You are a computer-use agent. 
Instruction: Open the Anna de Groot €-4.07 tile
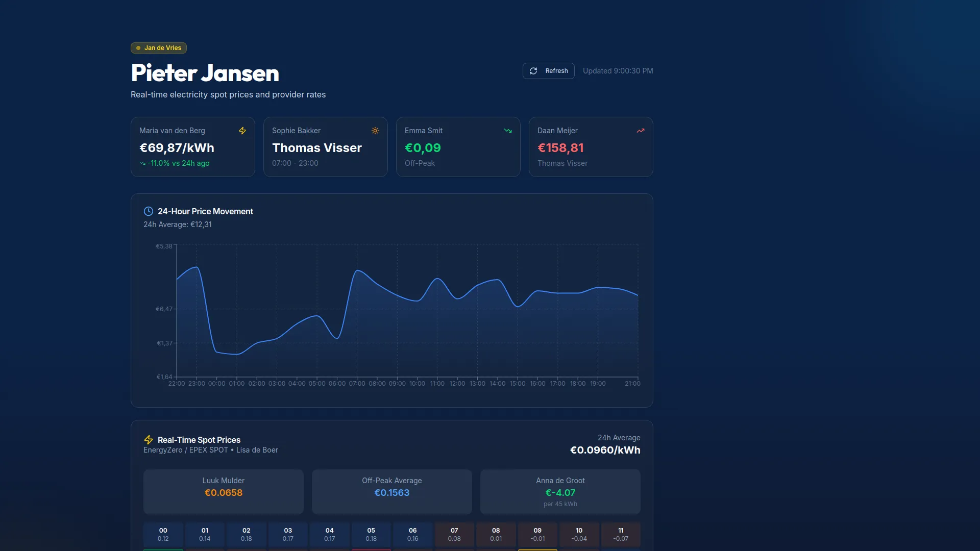tap(560, 492)
